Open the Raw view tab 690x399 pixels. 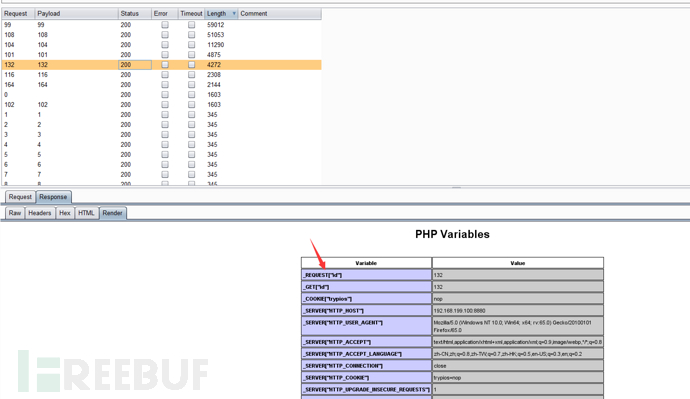pyautogui.click(x=15, y=213)
